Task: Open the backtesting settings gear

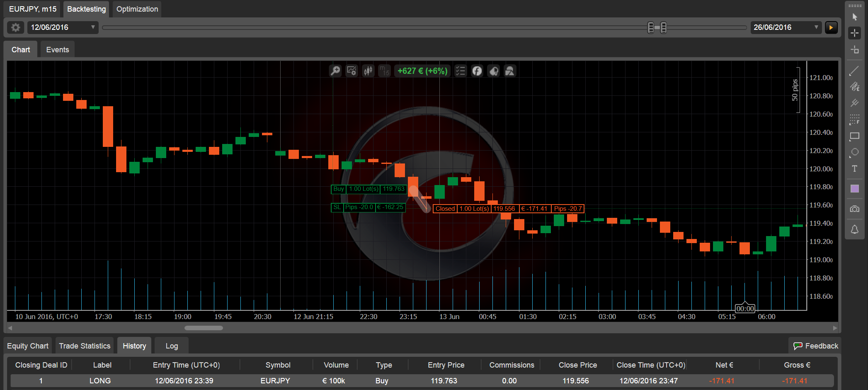Action: 16,27
